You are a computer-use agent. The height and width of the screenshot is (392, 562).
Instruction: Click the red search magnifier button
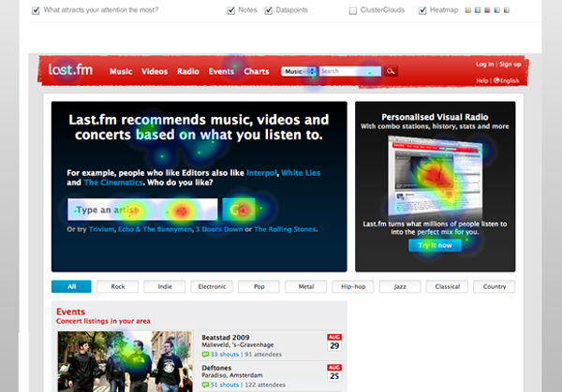[392, 71]
